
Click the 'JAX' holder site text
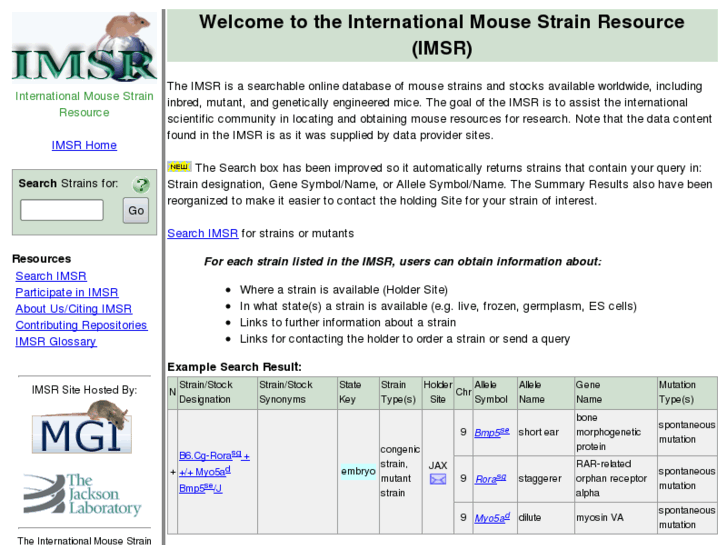[438, 465]
